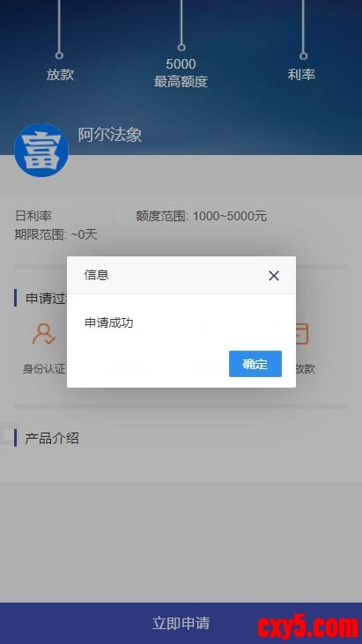Click the 利率 label at the top
The width and height of the screenshot is (362, 644).
pyautogui.click(x=301, y=75)
